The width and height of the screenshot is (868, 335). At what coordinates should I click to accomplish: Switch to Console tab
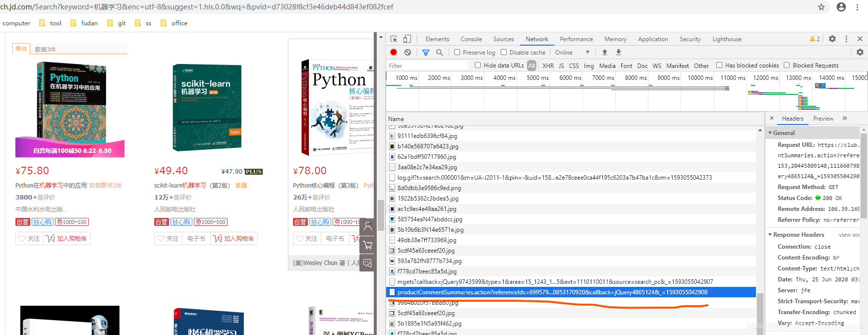(x=471, y=39)
